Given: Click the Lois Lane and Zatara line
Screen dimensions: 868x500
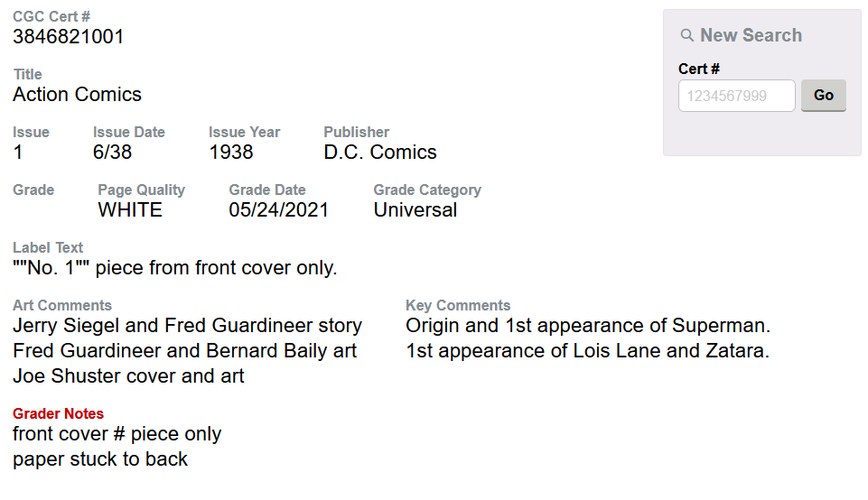Looking at the screenshot, I should (587, 351).
